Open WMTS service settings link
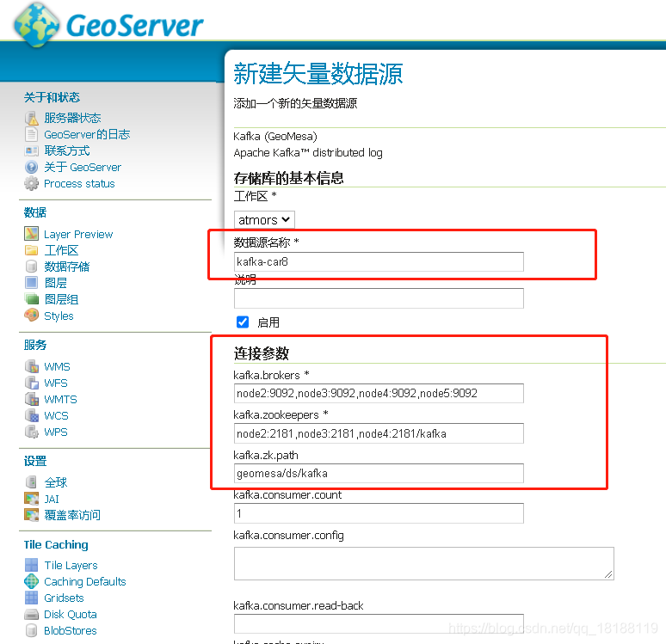The width and height of the screenshot is (666, 644). [60, 400]
